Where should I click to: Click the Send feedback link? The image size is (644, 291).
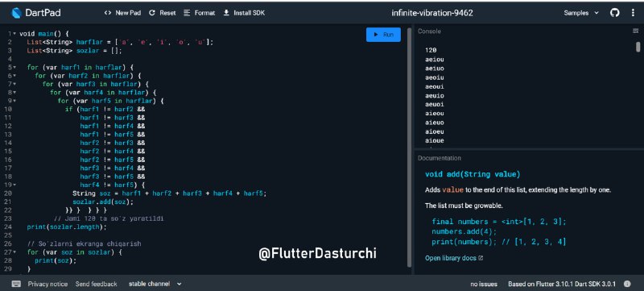tap(96, 284)
